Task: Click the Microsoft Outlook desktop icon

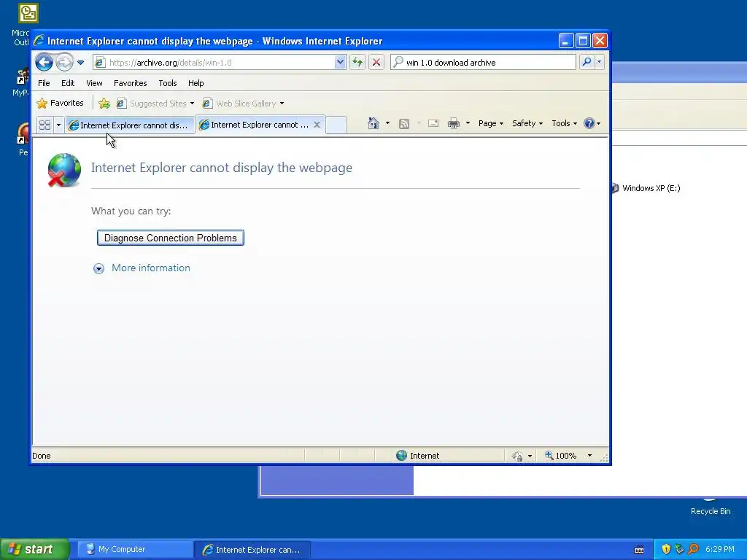Action: 28,13
